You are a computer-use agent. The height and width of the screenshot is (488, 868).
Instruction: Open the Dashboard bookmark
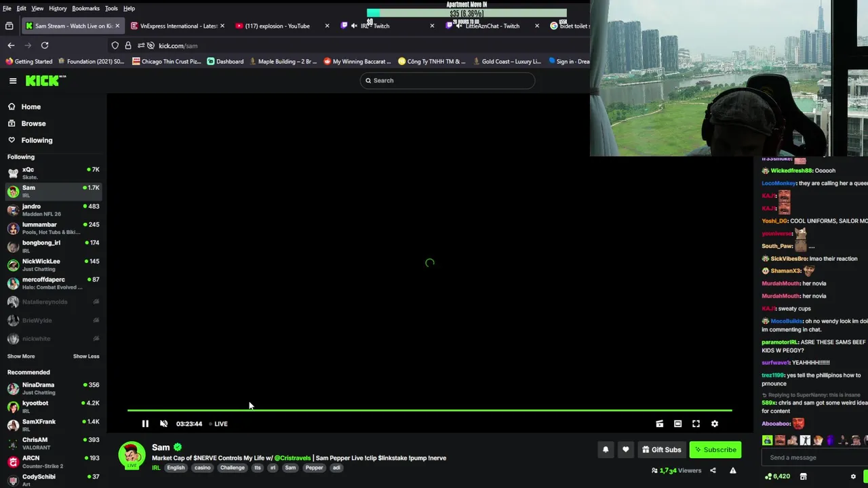pyautogui.click(x=225, y=62)
